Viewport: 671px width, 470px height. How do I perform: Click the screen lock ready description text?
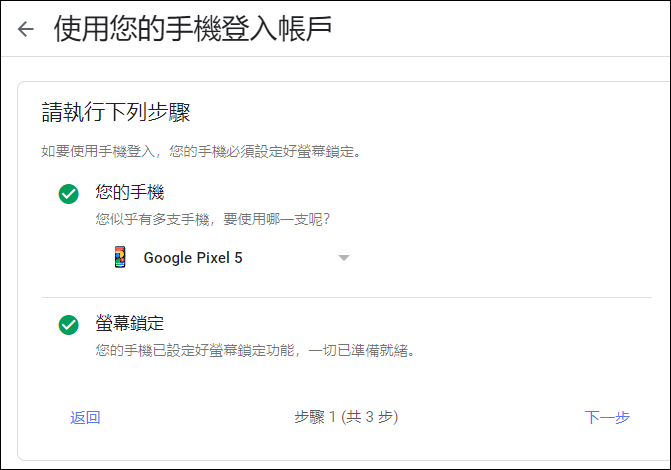(x=255, y=351)
